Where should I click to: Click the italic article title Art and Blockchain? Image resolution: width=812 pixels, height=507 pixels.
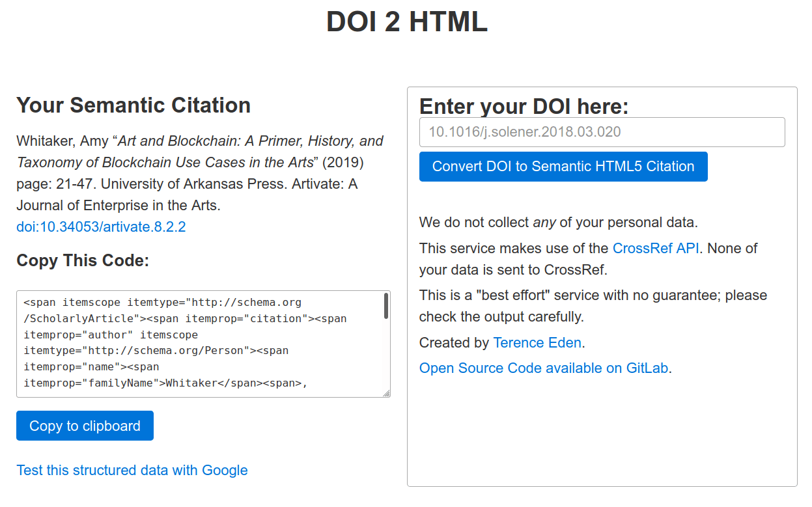(x=200, y=152)
